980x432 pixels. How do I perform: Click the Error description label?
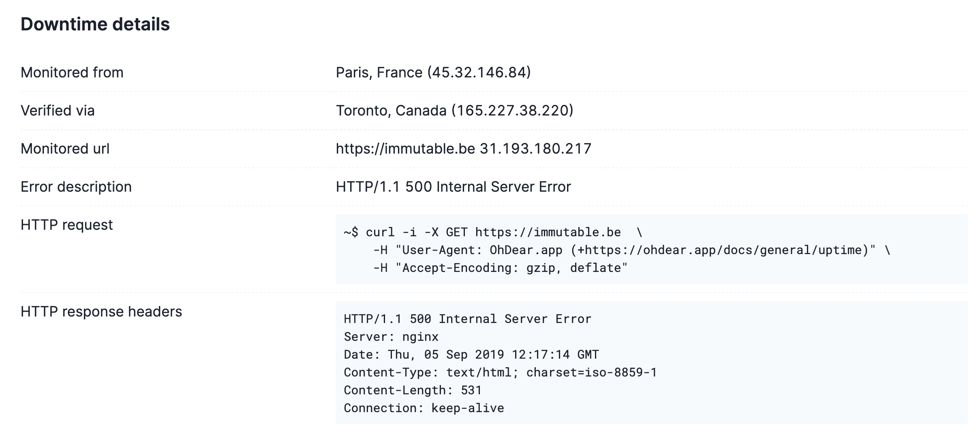click(76, 187)
